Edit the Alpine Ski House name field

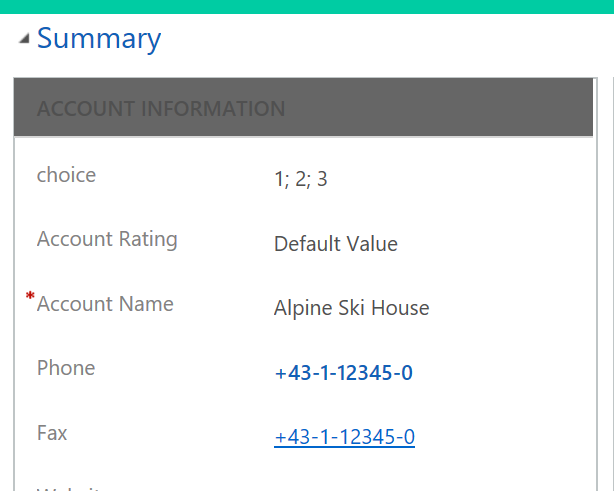pos(351,308)
